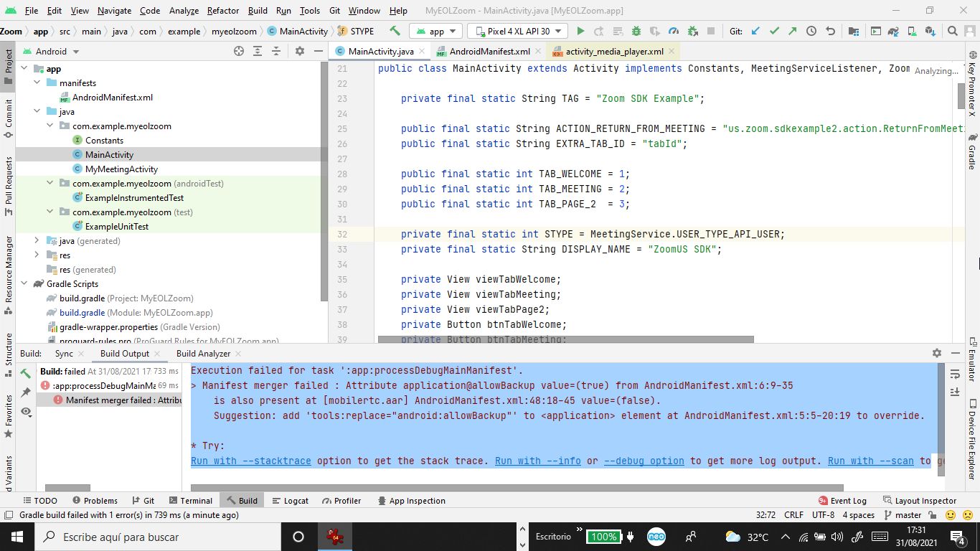Open the Analyze menu
This screenshot has width=980, height=551.
(184, 10)
